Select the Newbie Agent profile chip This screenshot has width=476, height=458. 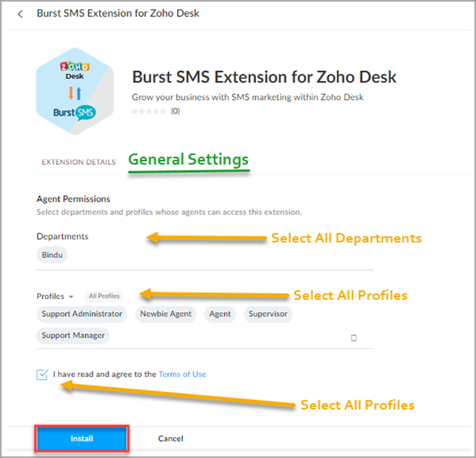pyautogui.click(x=166, y=314)
